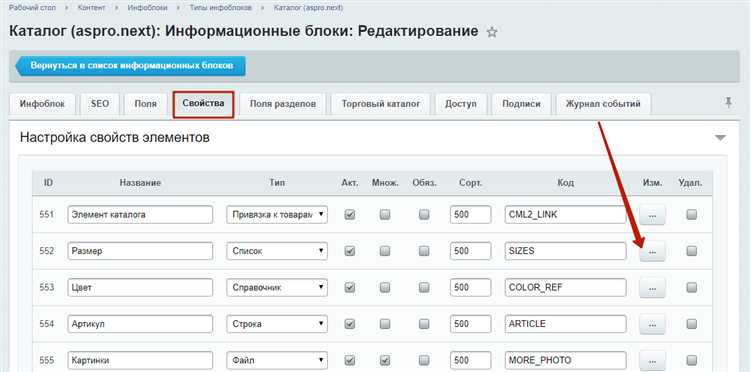Open the Торговый каталог tab
Screen dimensions: 750x372
click(x=381, y=104)
